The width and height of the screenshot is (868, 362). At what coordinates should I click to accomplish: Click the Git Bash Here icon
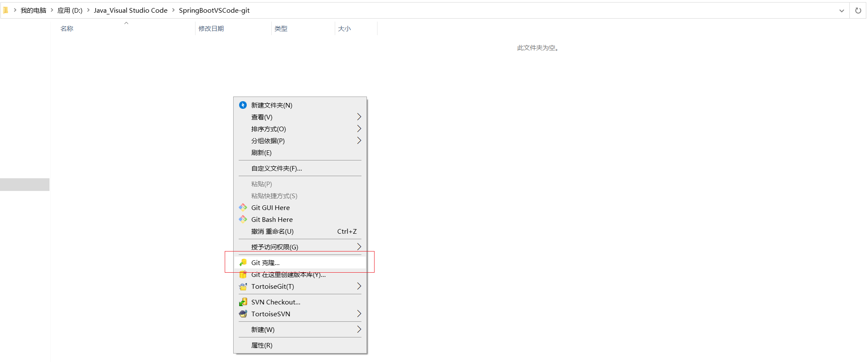point(243,219)
